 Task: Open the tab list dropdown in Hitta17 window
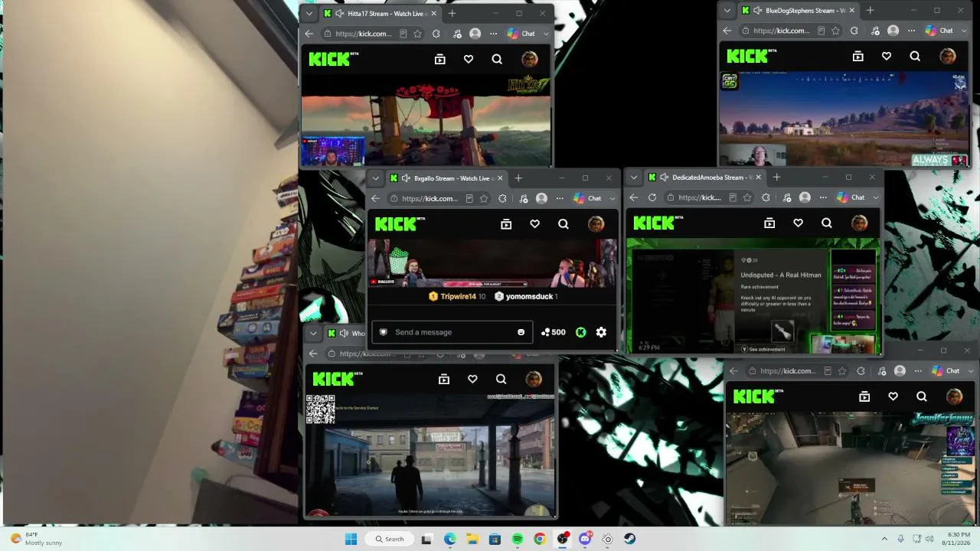(309, 13)
